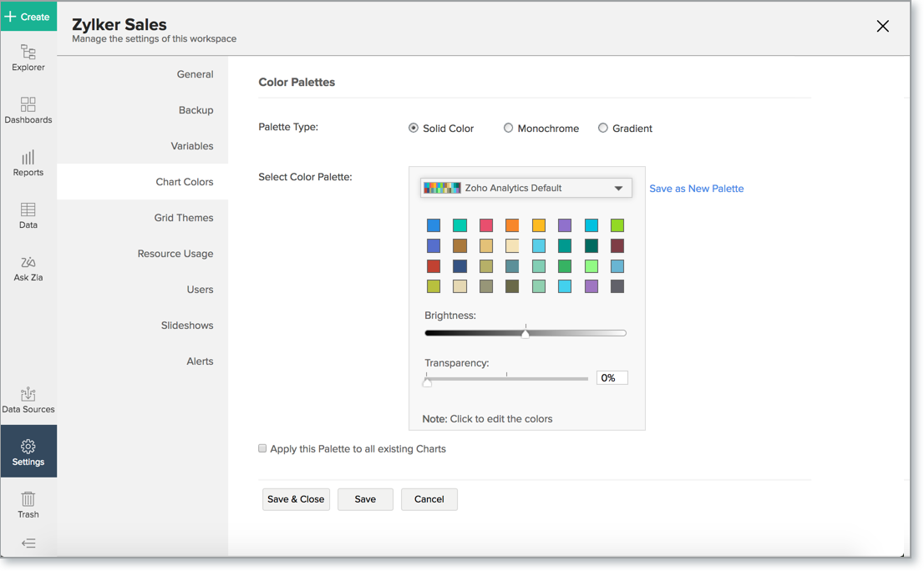Go to the Reports section

[28, 162]
